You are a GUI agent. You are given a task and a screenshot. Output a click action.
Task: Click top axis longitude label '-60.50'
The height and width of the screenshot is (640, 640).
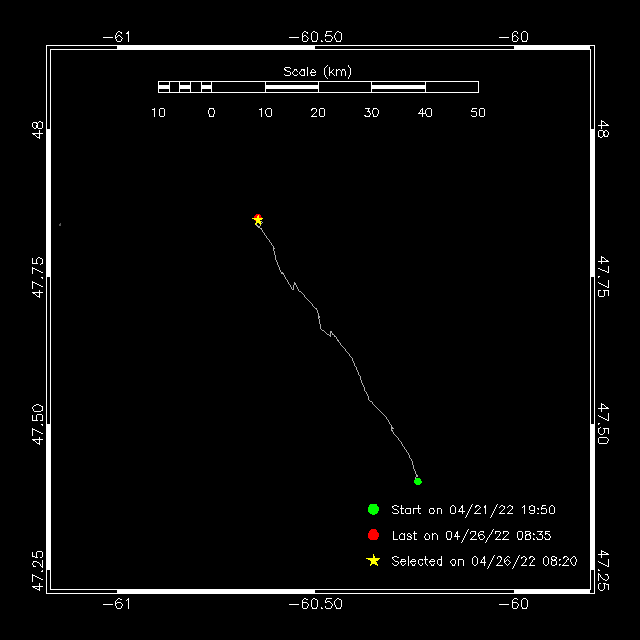click(x=316, y=37)
